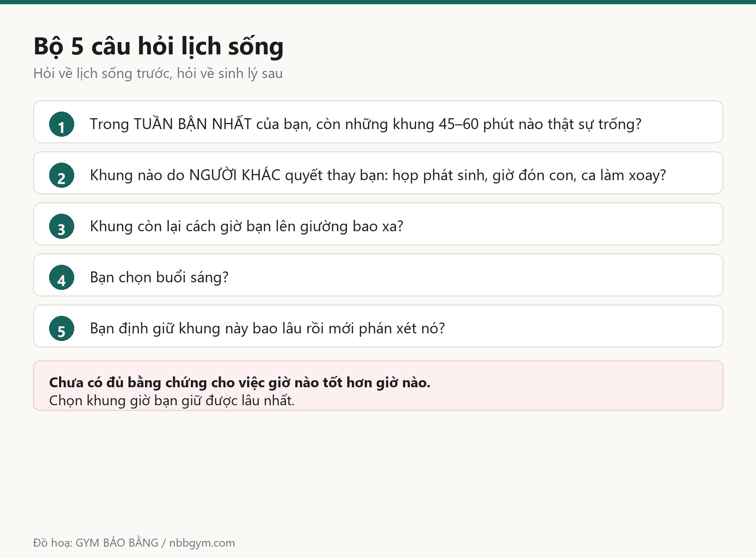The image size is (756, 558).
Task: Open the nbbgym.com link in footer
Action: 202,542
